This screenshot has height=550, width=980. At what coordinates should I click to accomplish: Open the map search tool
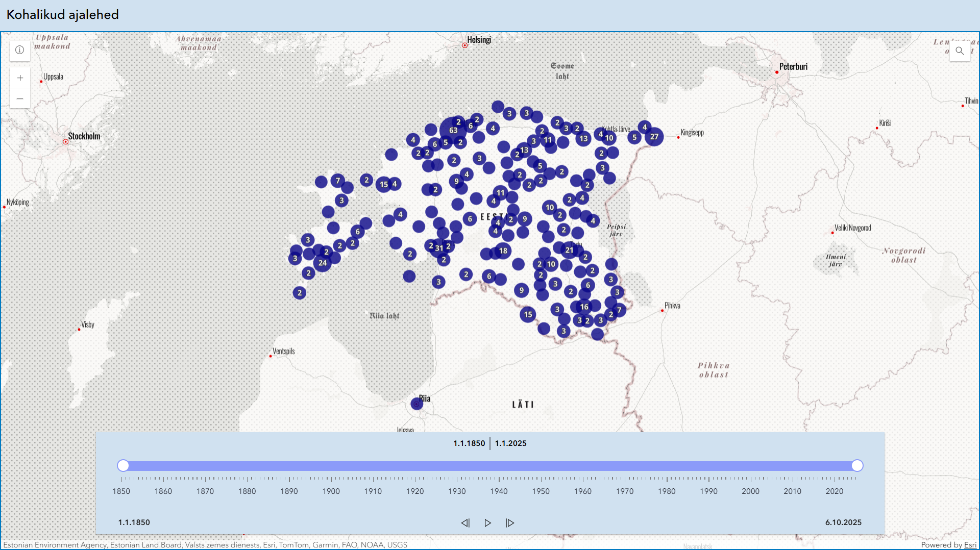(960, 51)
